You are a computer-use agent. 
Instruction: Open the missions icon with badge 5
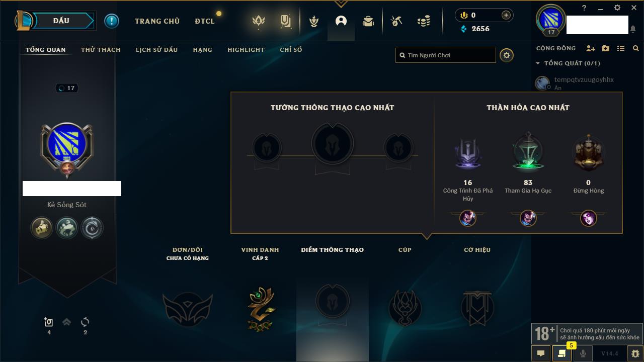point(562,353)
